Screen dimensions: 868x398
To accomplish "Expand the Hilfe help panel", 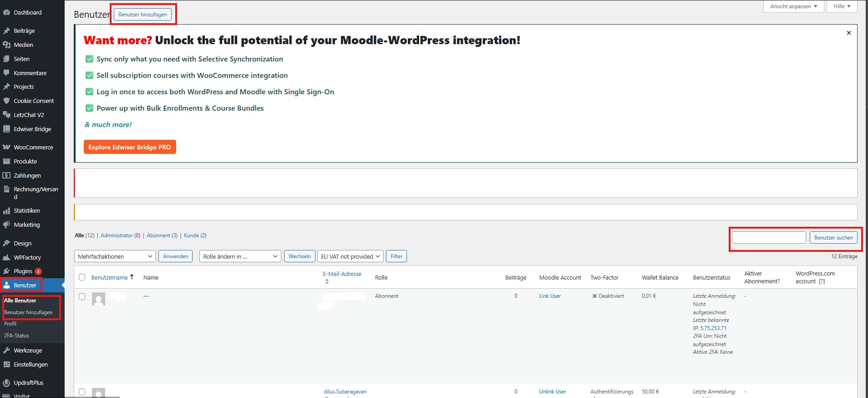I will 842,6.
